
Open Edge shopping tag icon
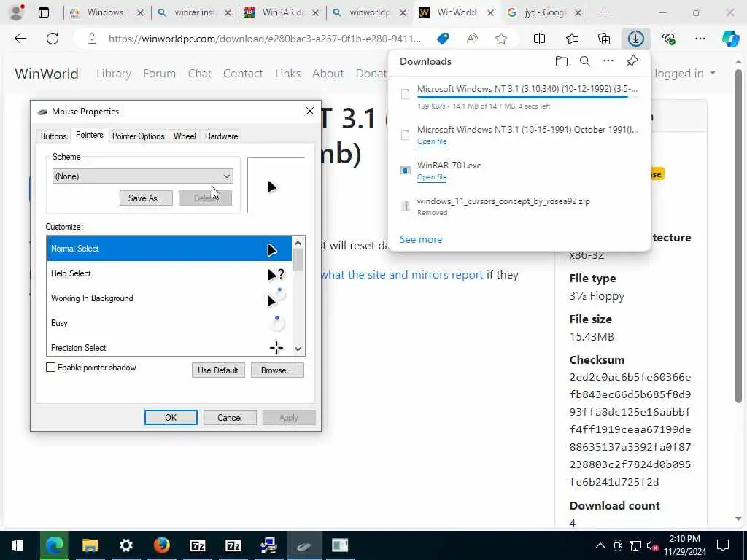click(443, 39)
